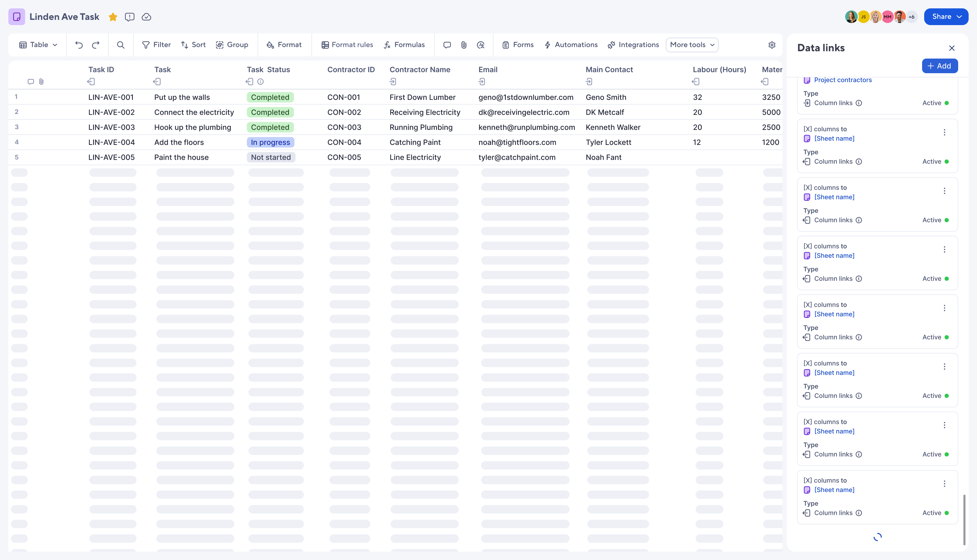The height and width of the screenshot is (560, 977).
Task: Open the Table view dropdown
Action: coord(38,45)
